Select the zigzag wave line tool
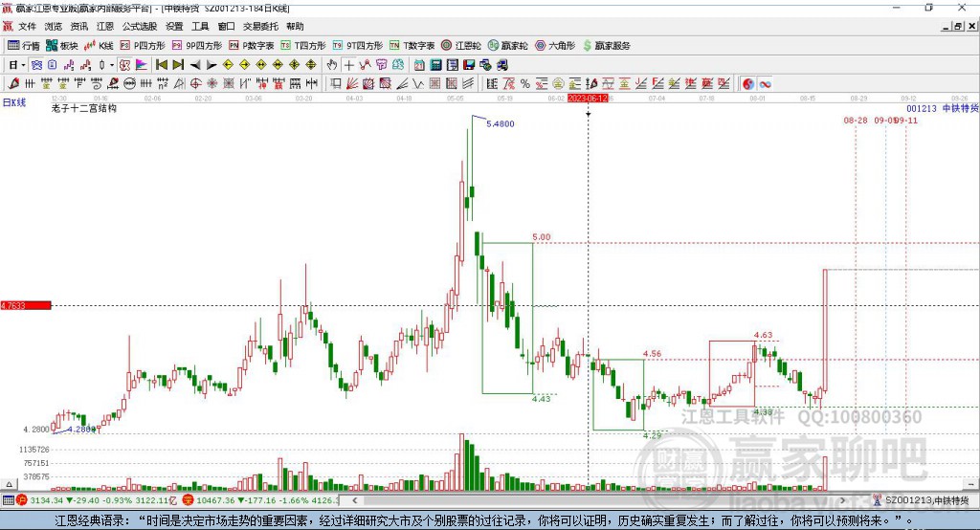This screenshot has width=980, height=530. 418,84
